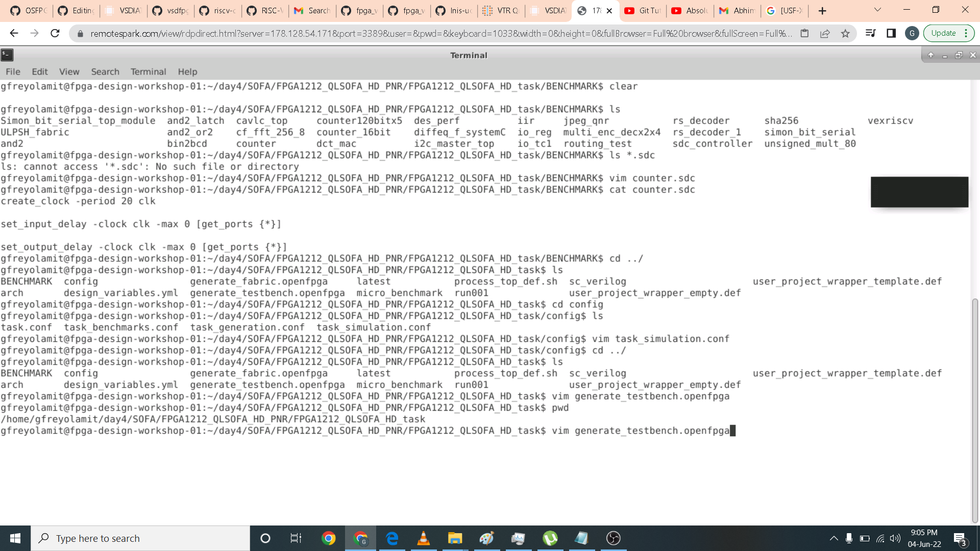
Task: Open the Chrome three-dot menu
Action: (x=966, y=33)
